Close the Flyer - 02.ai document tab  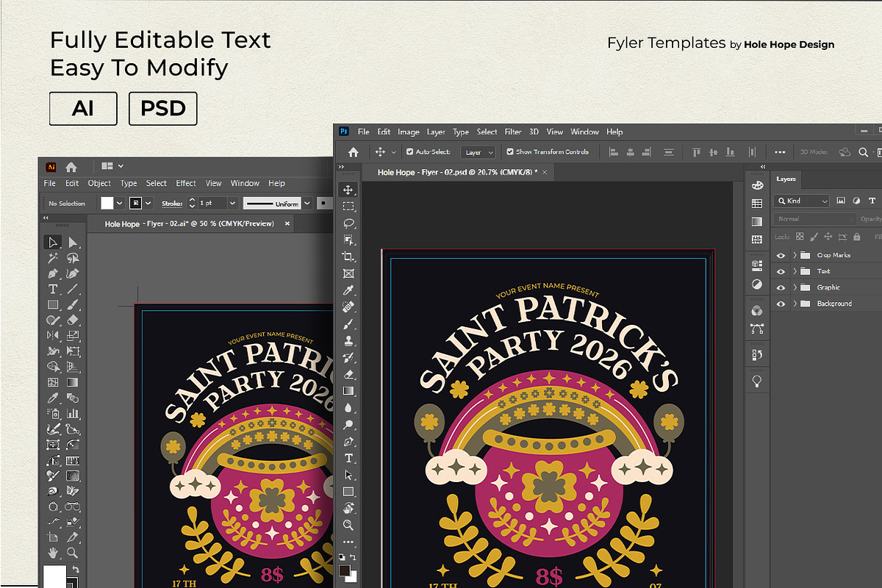click(x=287, y=223)
